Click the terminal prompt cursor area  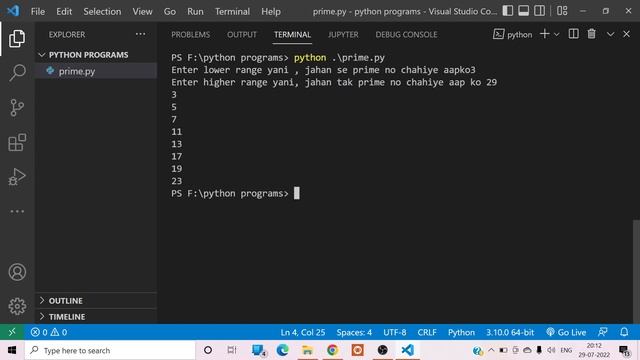297,193
